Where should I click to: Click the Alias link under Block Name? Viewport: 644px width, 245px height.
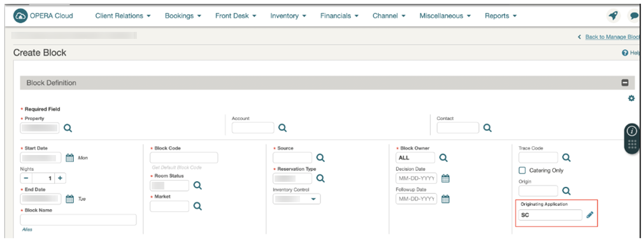tap(27, 230)
